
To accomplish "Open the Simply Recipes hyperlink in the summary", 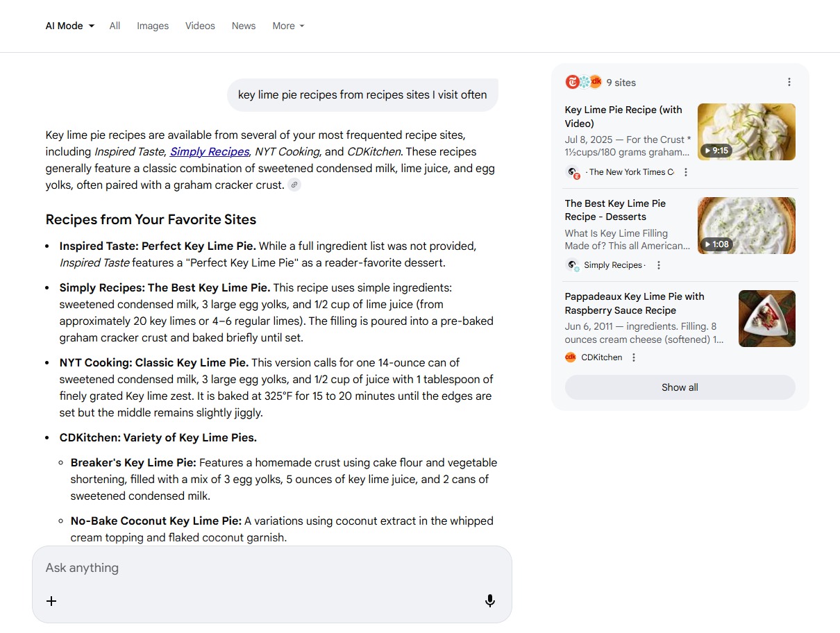I will (x=209, y=151).
